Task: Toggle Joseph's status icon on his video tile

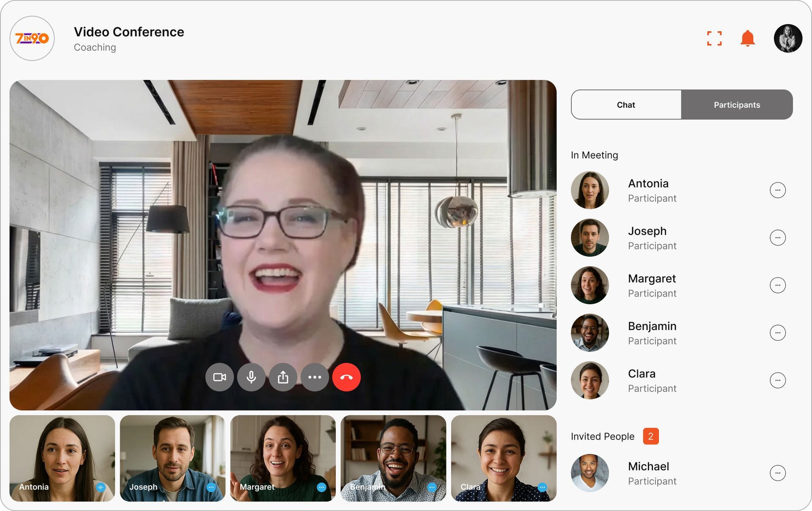Action: (211, 487)
